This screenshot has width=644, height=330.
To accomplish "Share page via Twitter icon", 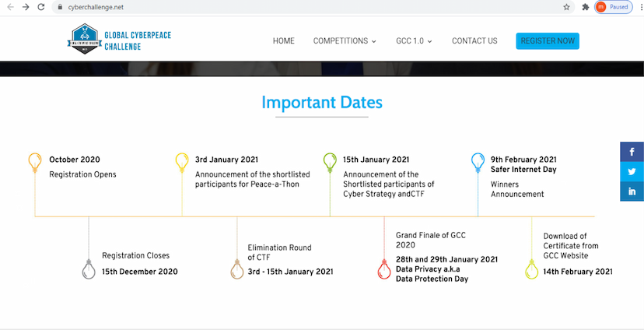I will coord(632,172).
